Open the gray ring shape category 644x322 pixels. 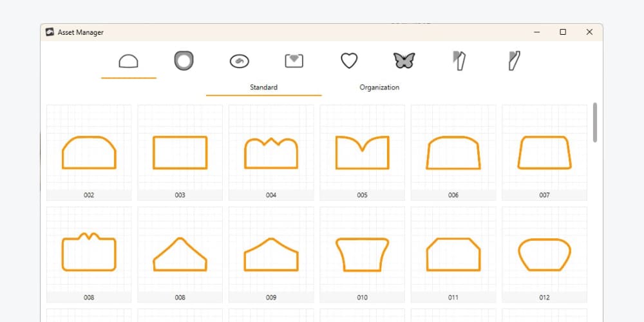(184, 61)
